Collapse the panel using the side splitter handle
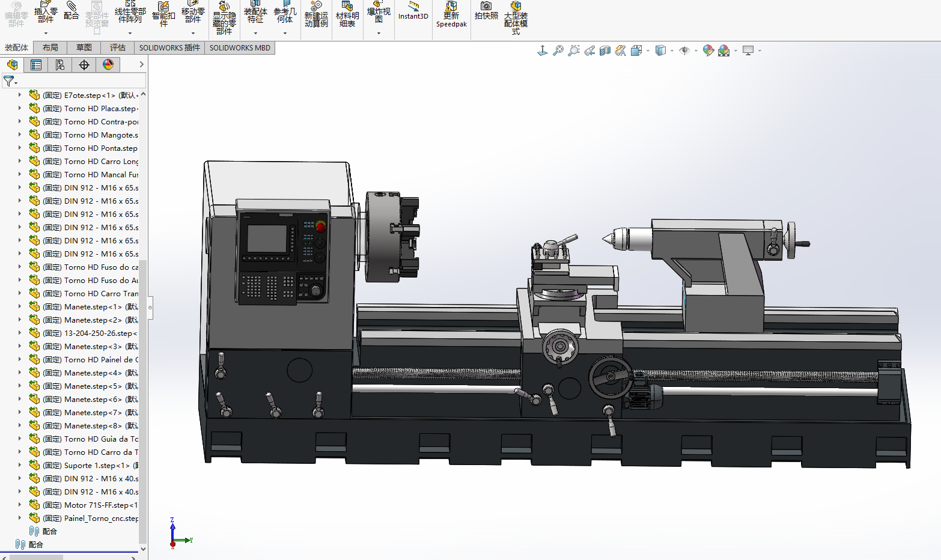The height and width of the screenshot is (560, 941). point(150,308)
